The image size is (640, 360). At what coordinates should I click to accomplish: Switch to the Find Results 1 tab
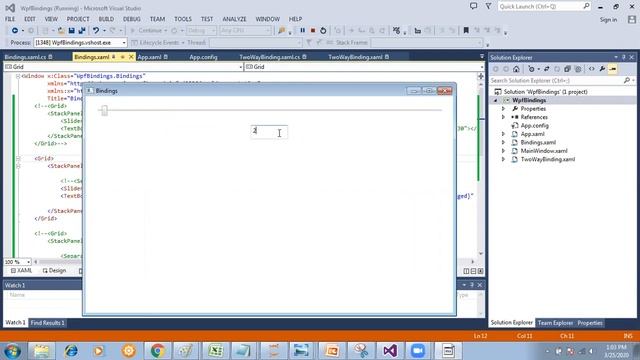coord(47,323)
